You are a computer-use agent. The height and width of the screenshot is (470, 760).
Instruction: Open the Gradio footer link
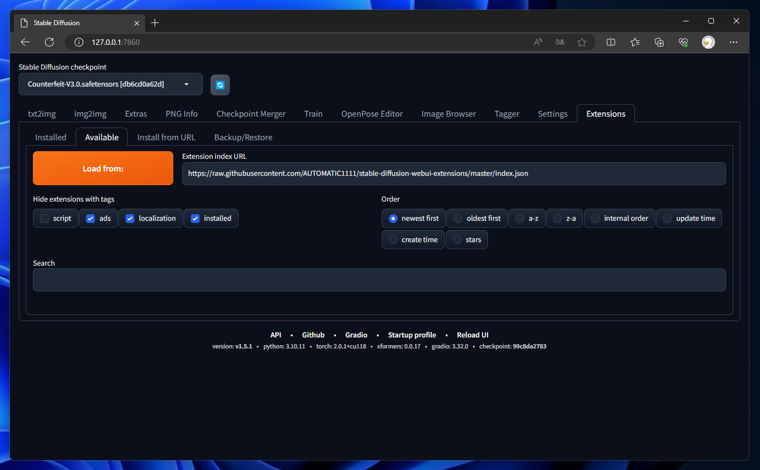click(356, 335)
